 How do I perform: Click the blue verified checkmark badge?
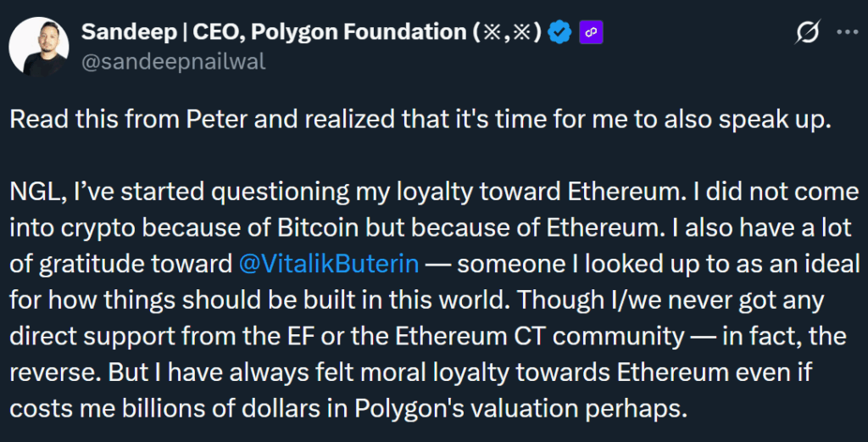pos(558,33)
